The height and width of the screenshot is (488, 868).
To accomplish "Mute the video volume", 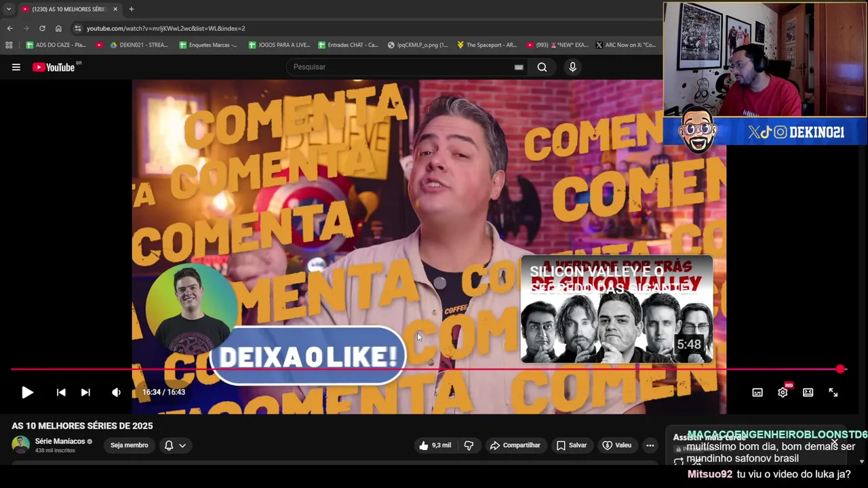I will [x=116, y=392].
